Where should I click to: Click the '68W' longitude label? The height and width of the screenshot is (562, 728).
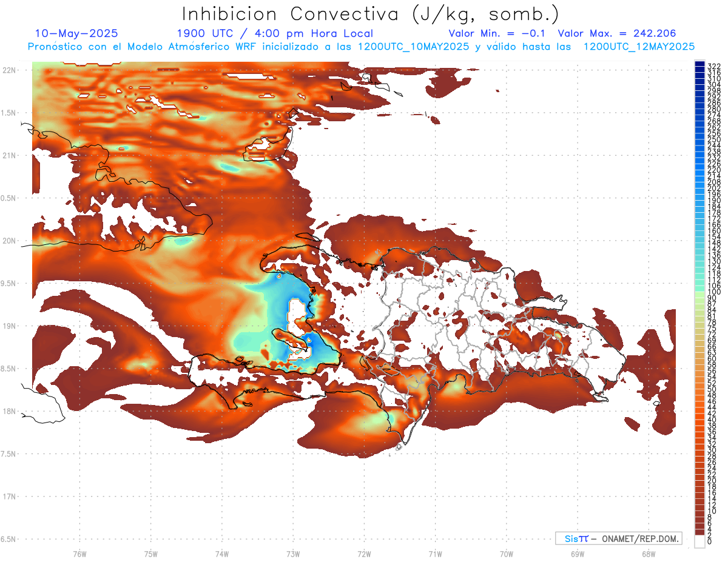[649, 554]
